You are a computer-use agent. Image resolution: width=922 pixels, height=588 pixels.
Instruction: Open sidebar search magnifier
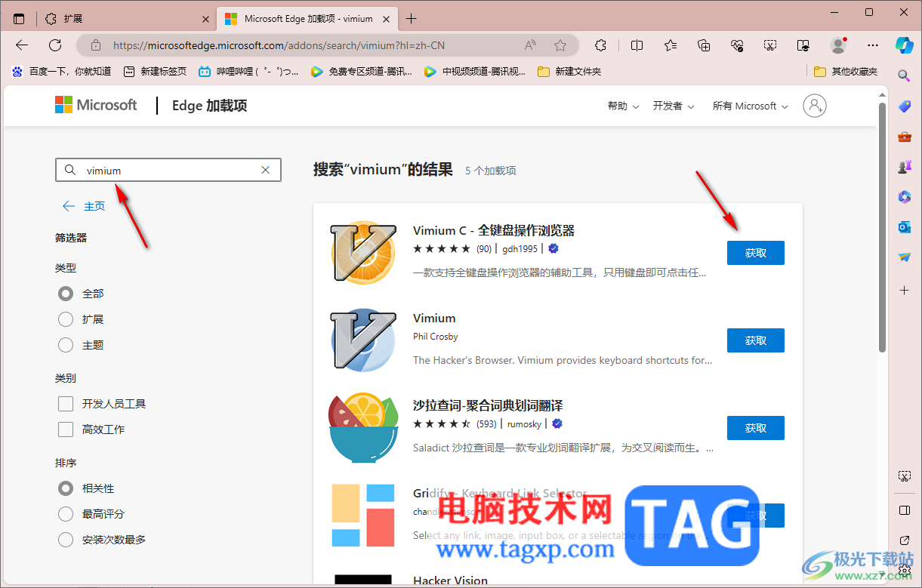coord(904,75)
